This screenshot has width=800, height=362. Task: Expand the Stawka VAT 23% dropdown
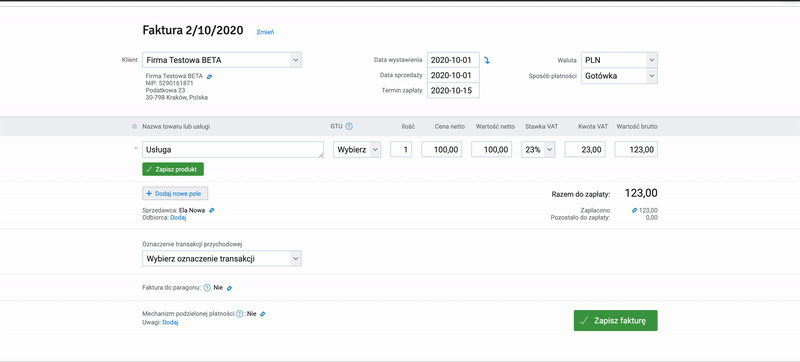pyautogui.click(x=538, y=149)
